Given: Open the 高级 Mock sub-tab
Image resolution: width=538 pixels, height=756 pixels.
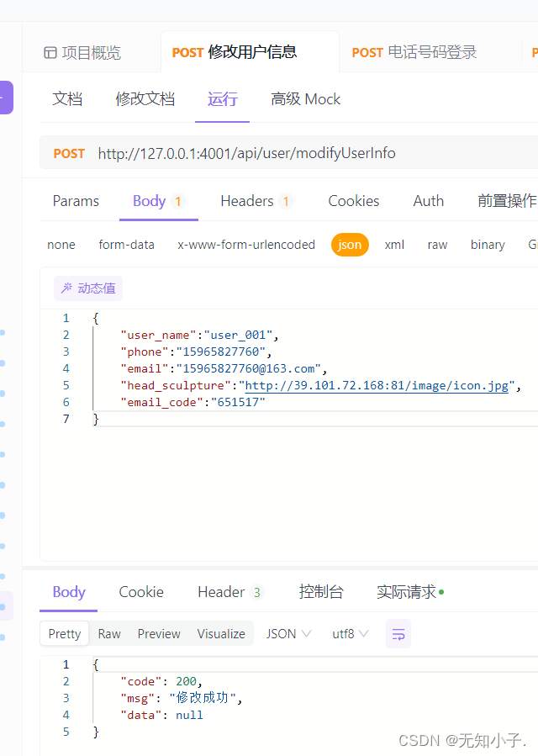Looking at the screenshot, I should click(306, 99).
